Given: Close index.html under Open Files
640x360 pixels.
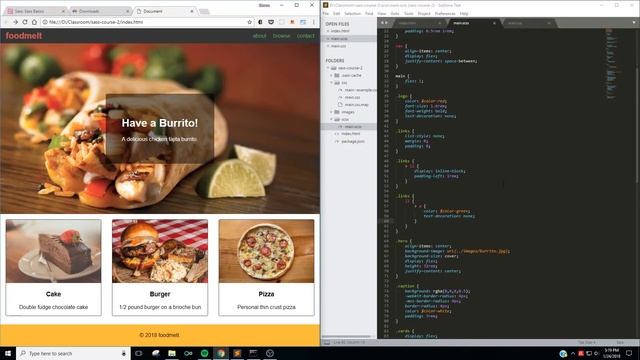Looking at the screenshot, I should pos(328,31).
